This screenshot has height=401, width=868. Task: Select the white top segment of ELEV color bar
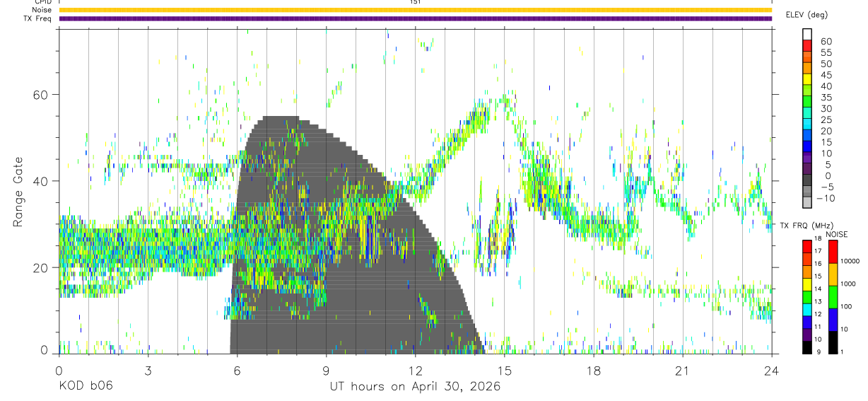[807, 33]
